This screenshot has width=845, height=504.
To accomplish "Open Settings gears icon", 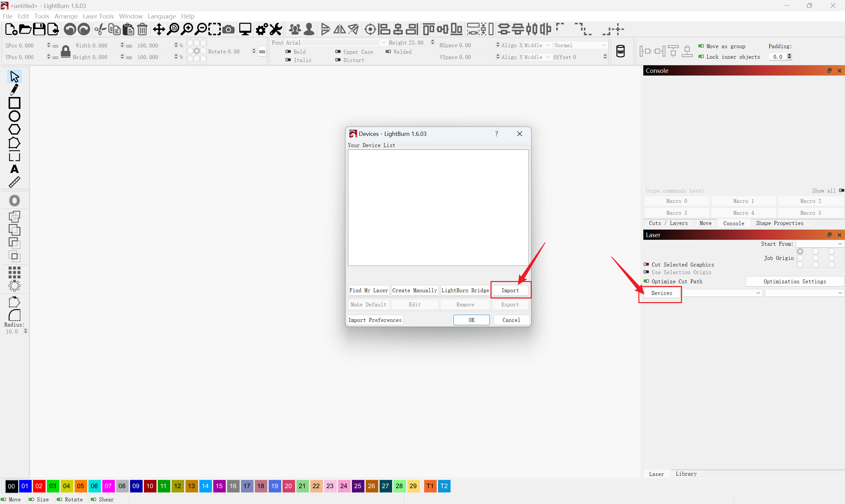I will coord(262,29).
